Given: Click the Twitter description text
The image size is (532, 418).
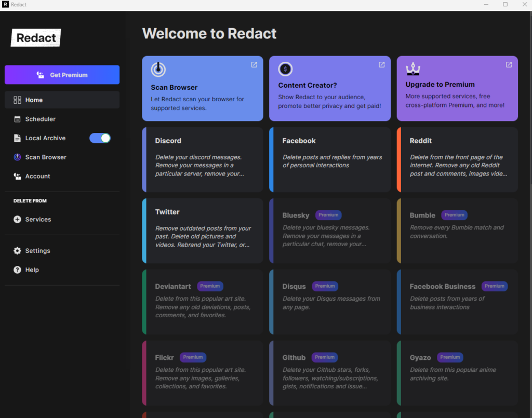Looking at the screenshot, I should tap(203, 237).
